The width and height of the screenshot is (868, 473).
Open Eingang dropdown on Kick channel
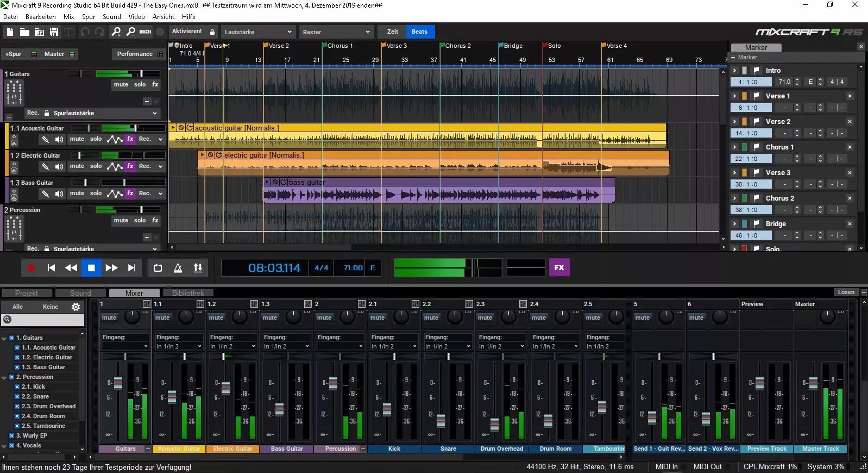point(394,346)
